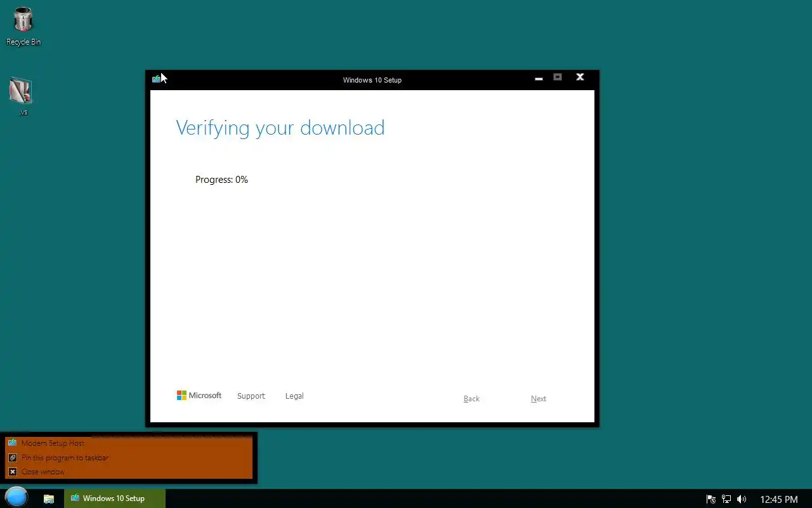Viewport: 812px width, 508px height.
Task: Select the .vs folder desktop icon
Action: [x=21, y=96]
